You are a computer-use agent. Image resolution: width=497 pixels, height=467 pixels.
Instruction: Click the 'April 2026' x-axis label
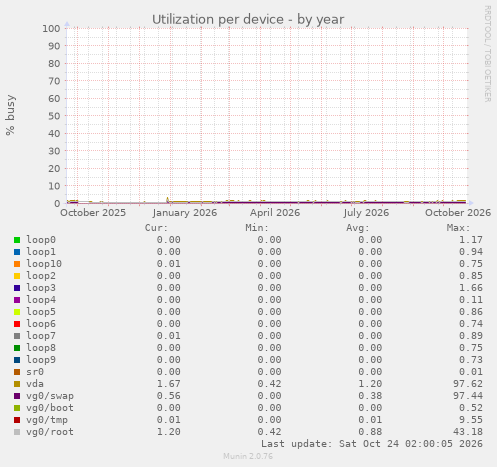click(275, 213)
